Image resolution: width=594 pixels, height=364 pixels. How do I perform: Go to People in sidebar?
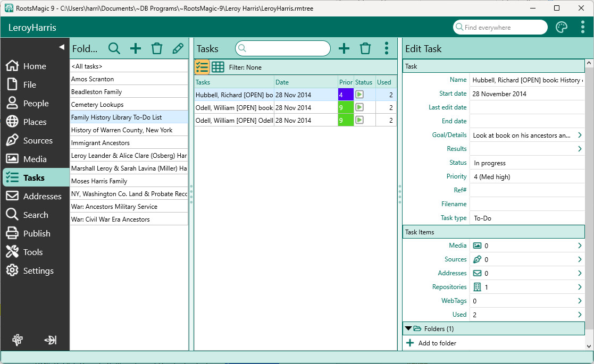pyautogui.click(x=36, y=104)
